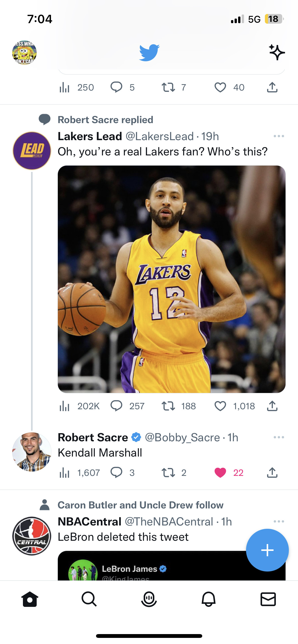Open the SpongeBob profile avatar menu
298x644 pixels.
point(24,53)
